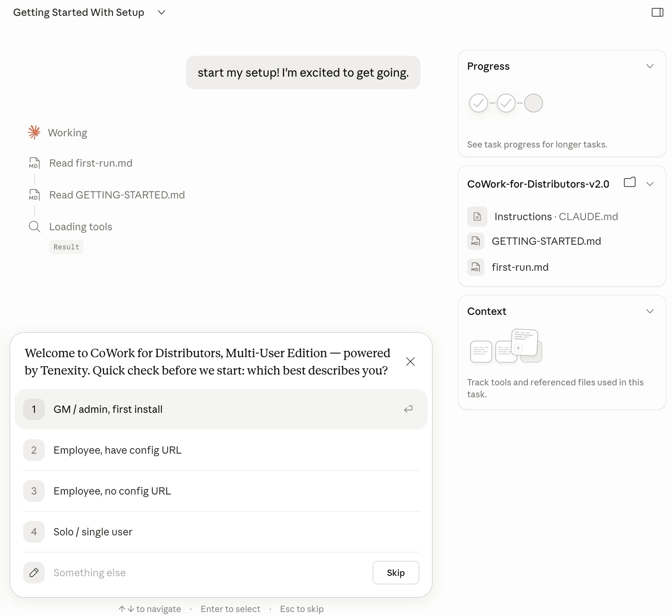This screenshot has height=616, width=672.
Task: Click the third pending progress step circle
Action: point(533,103)
